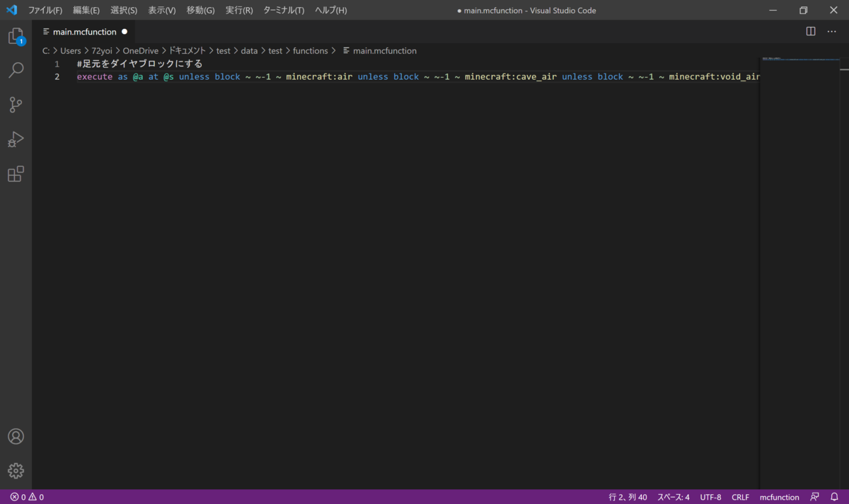
Task: Open errors and warnings in status bar
Action: pos(27,497)
